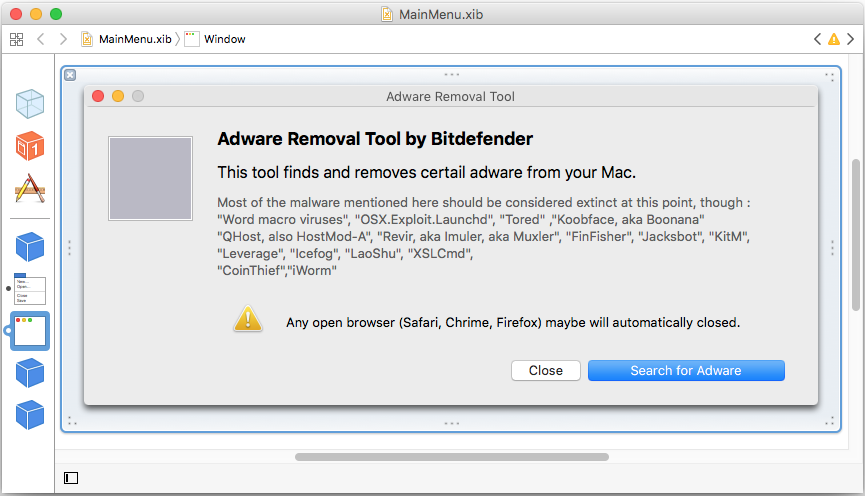Select the File's Owner placeholder cube
This screenshot has height=496, width=865.
tap(30, 104)
